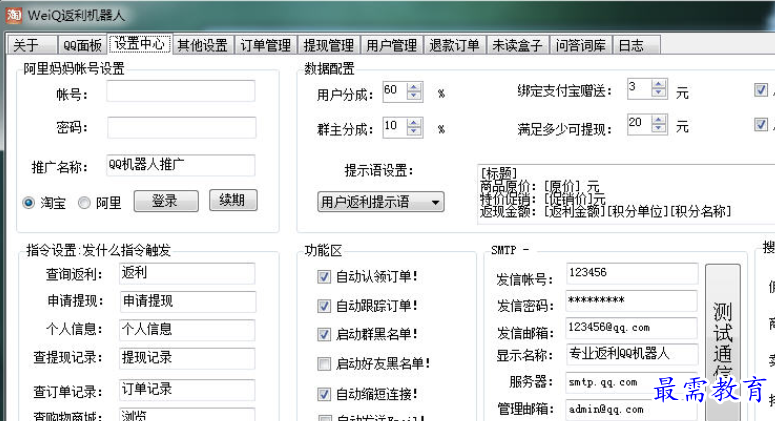Open the 其他设置 tab
This screenshot has width=775, height=421.
point(203,45)
